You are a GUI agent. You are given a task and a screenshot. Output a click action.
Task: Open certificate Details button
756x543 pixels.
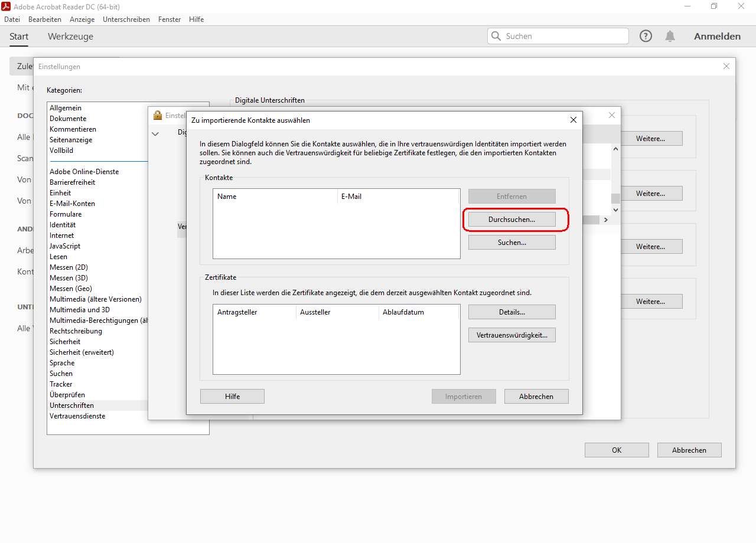click(x=511, y=312)
